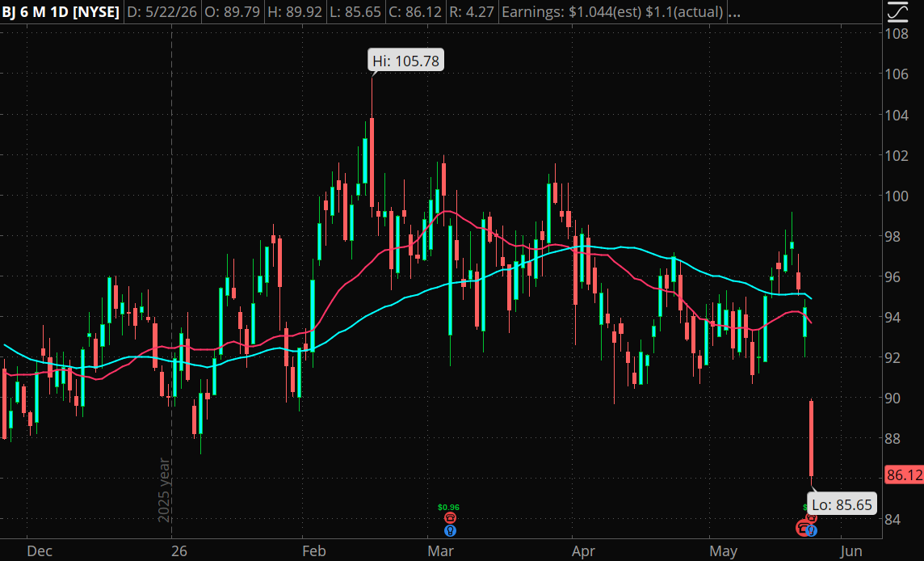Viewport: 924px width, 561px height.
Task: Click the 'R: 4.27' range value
Action: [472, 12]
